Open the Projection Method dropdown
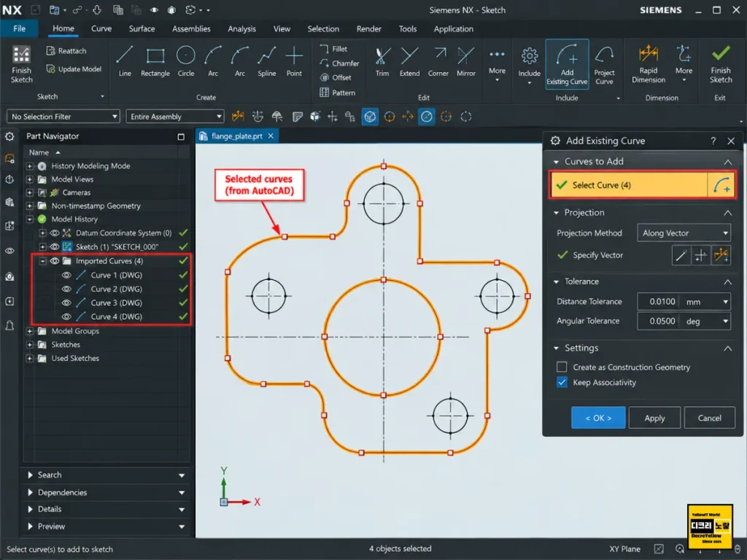747x560 pixels. point(684,233)
